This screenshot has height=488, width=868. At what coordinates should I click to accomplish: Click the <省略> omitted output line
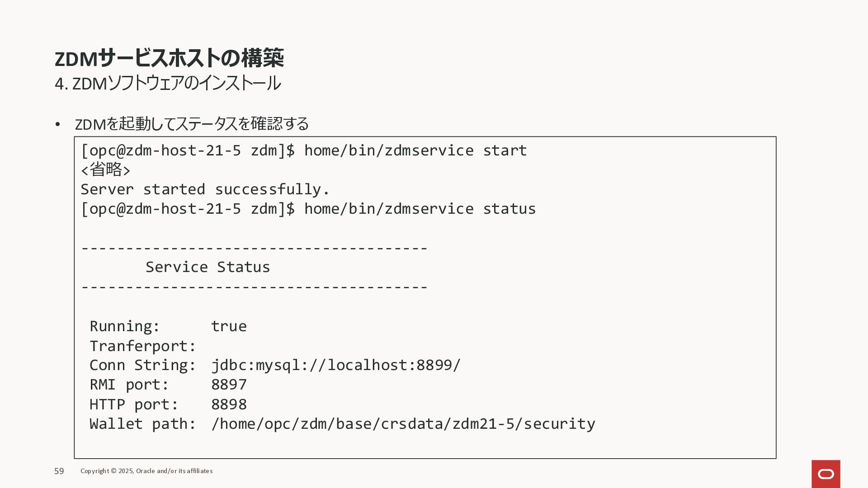(106, 170)
